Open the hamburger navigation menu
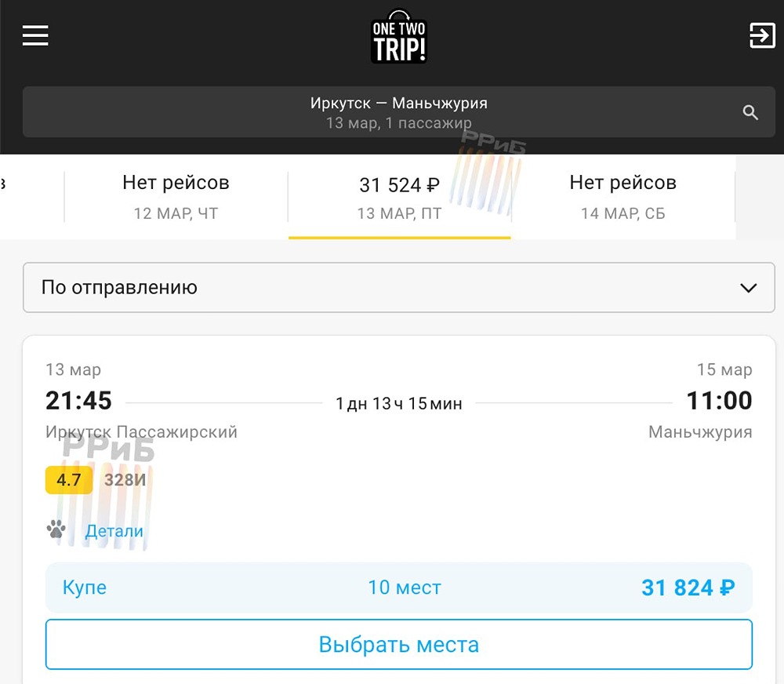The image size is (784, 684). (x=35, y=35)
